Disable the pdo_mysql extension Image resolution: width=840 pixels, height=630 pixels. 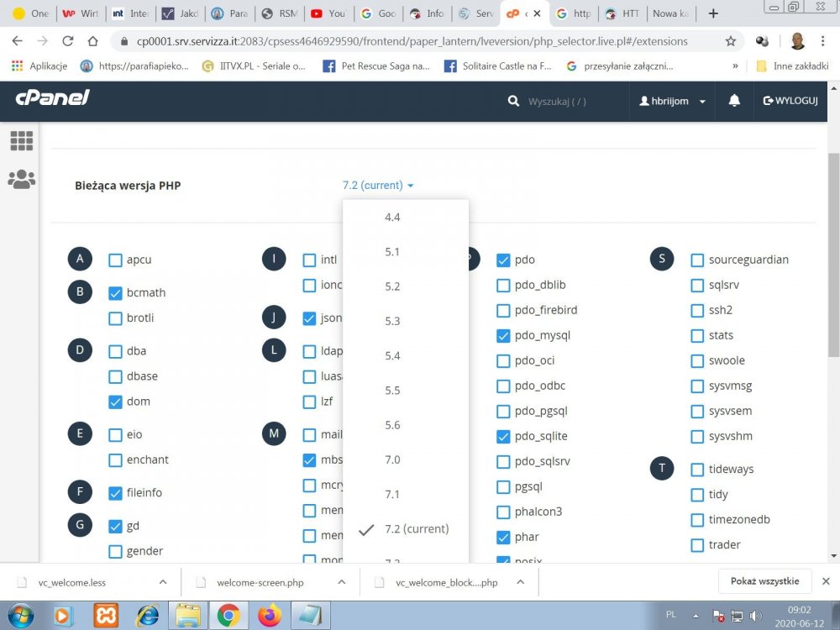tap(503, 336)
